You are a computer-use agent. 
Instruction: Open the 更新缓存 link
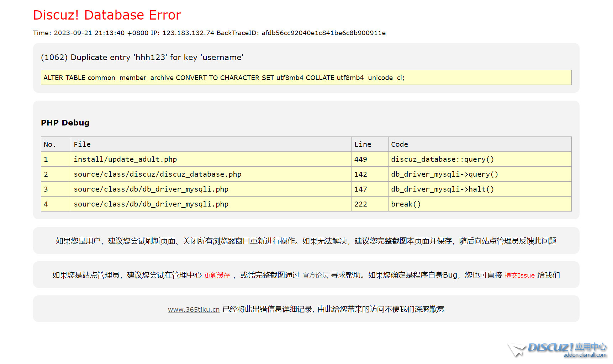217,275
